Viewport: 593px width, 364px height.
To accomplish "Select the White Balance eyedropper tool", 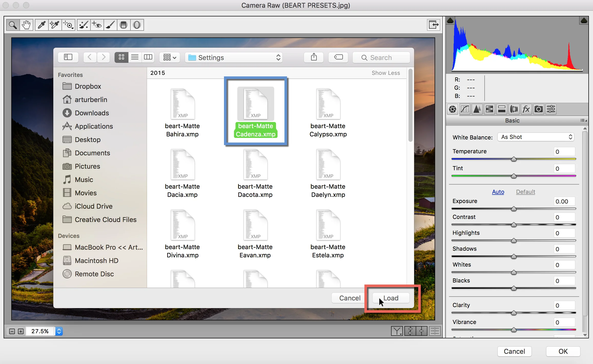I will (x=41, y=25).
